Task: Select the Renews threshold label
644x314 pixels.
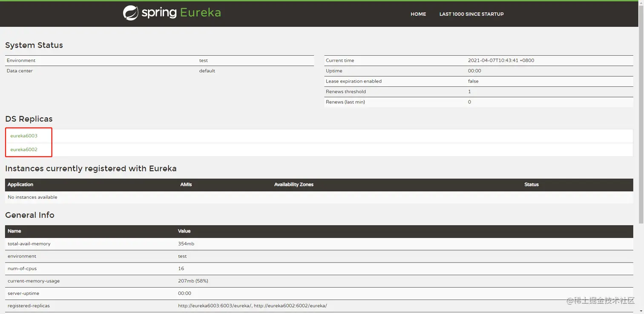Action: coord(346,91)
